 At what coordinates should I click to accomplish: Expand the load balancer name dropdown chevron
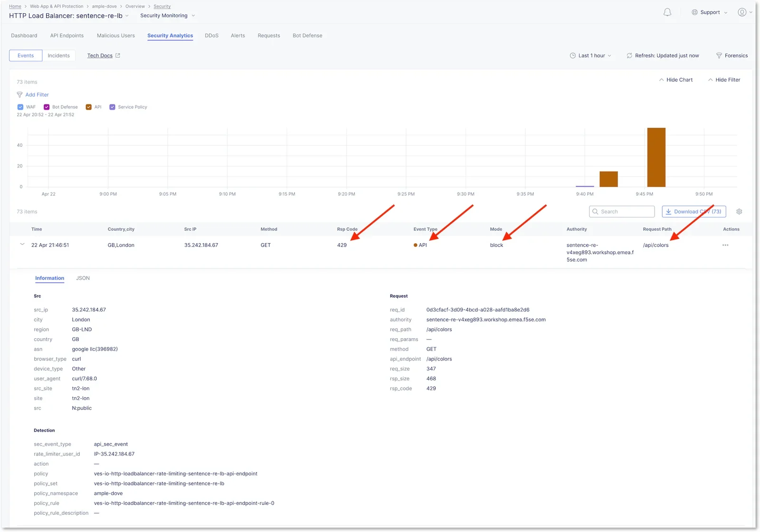[x=127, y=16]
